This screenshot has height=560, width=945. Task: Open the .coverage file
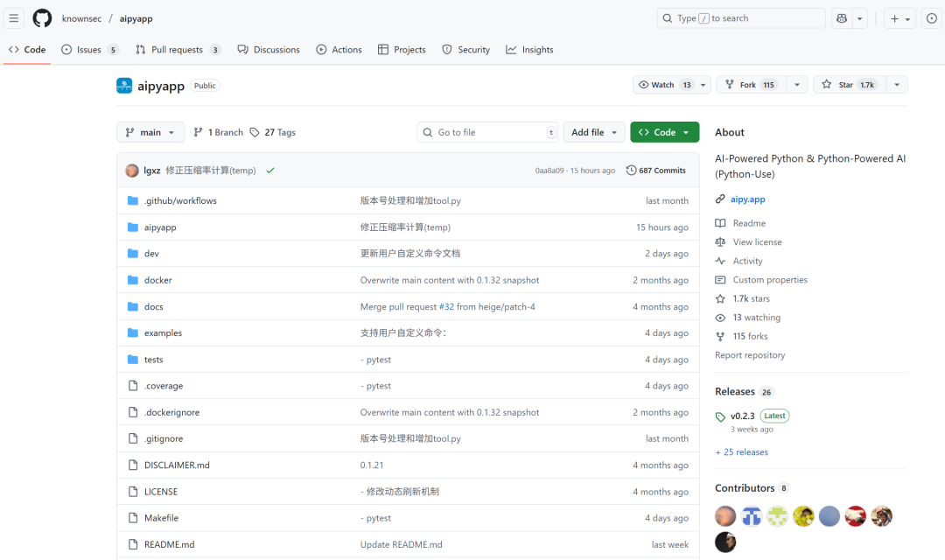[x=164, y=386]
